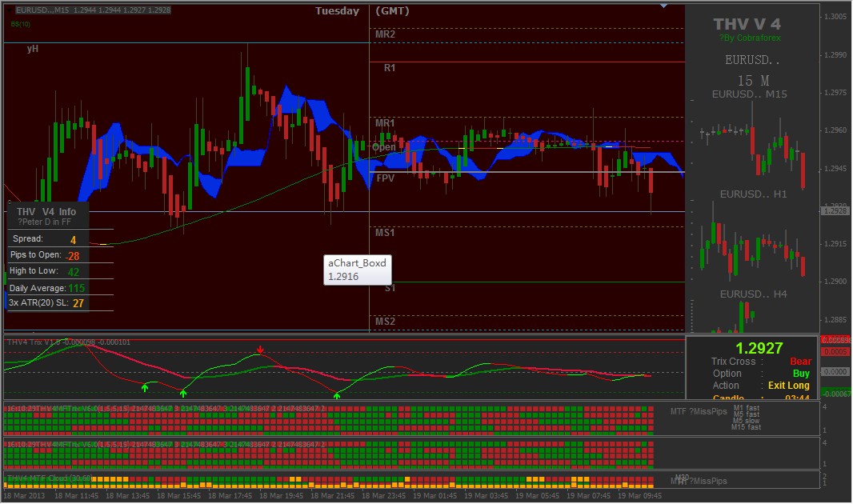Click the 18 Mar 21:45 time axis label
This screenshot has height=504, width=853.
point(332,496)
